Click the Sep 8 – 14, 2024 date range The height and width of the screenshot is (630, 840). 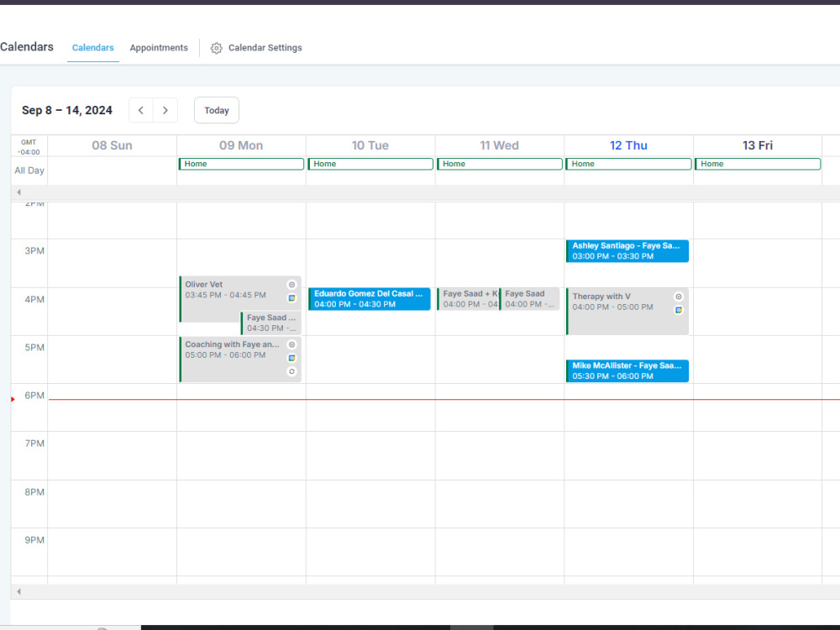point(67,110)
